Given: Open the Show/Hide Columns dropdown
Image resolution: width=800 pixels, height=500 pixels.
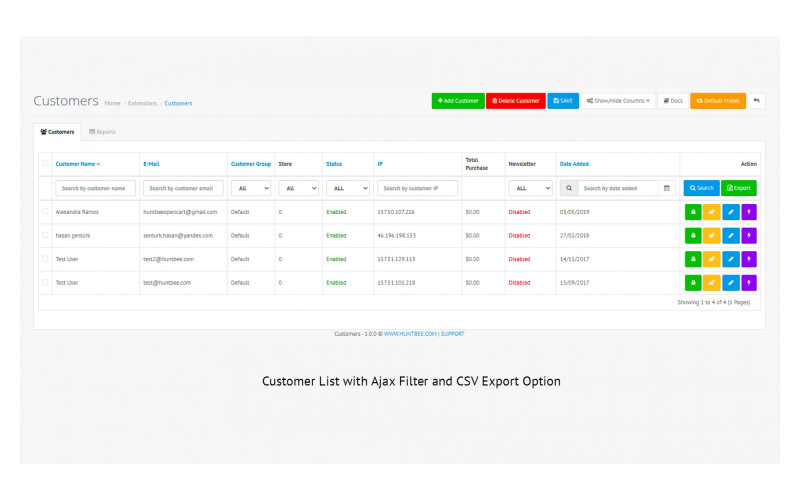Looking at the screenshot, I should coord(618,101).
